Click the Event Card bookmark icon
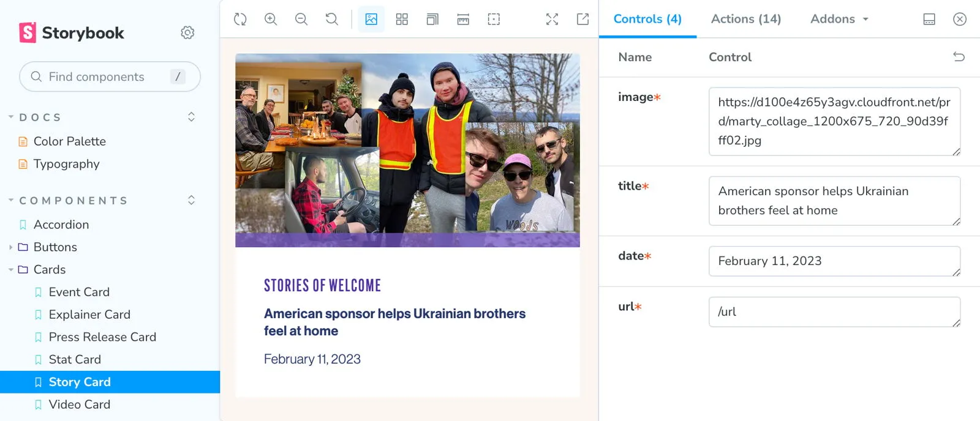This screenshot has height=421, width=980. tap(39, 292)
